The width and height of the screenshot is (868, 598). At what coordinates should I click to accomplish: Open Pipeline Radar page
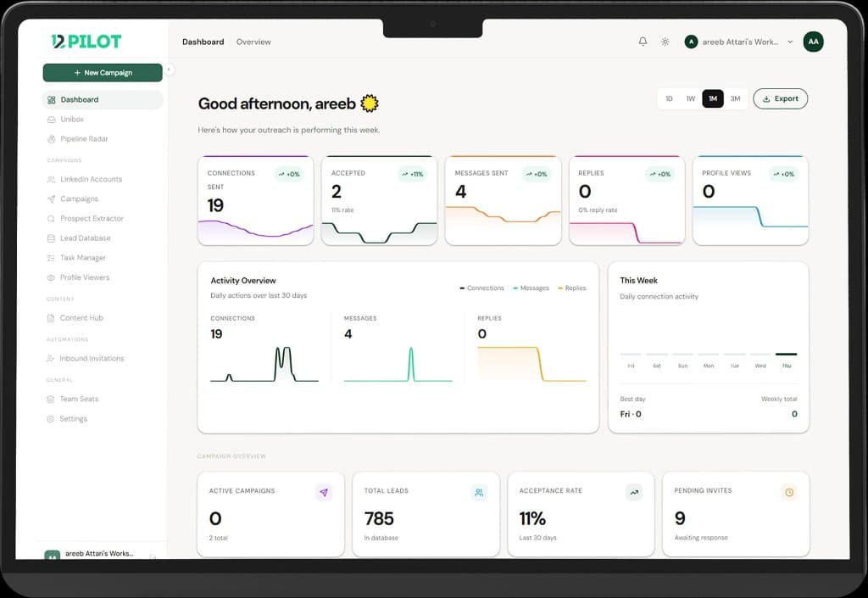click(103, 139)
